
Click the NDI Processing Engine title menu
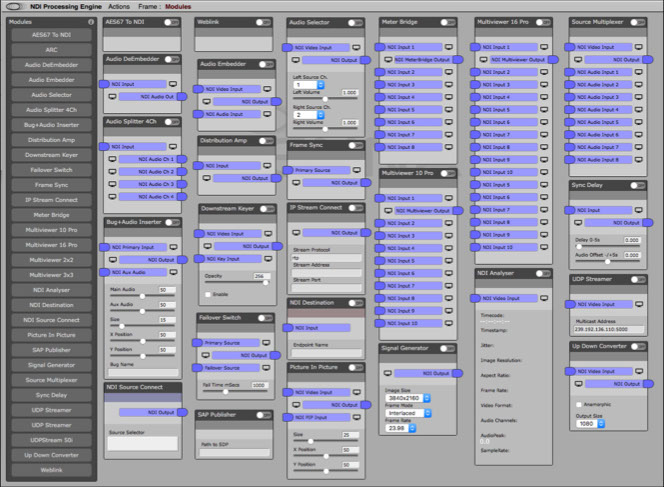tap(66, 6)
